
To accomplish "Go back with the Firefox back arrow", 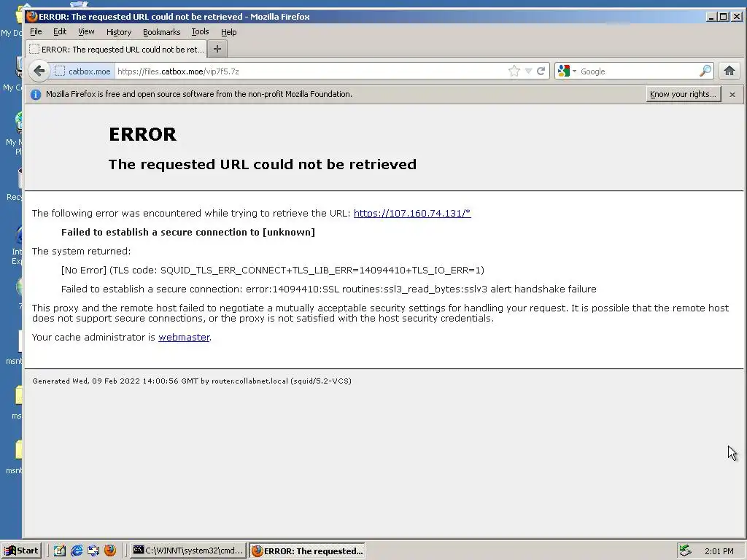I will pos(39,71).
